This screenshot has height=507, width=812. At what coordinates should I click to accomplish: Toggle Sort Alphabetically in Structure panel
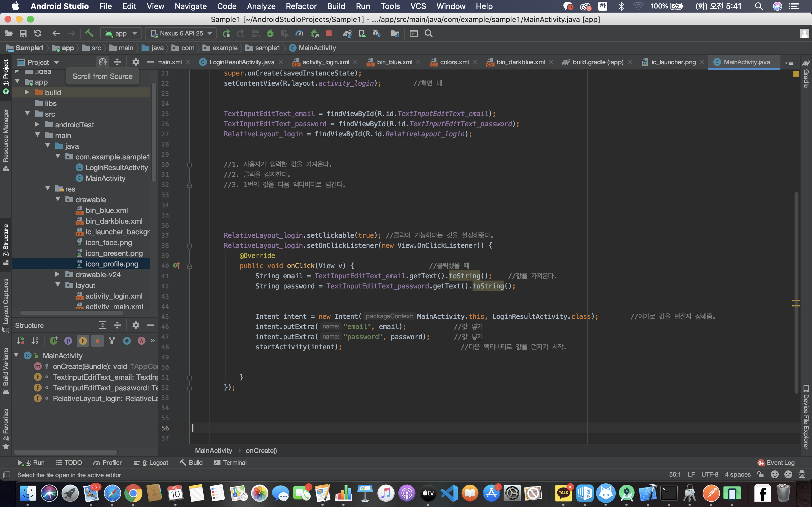(35, 341)
